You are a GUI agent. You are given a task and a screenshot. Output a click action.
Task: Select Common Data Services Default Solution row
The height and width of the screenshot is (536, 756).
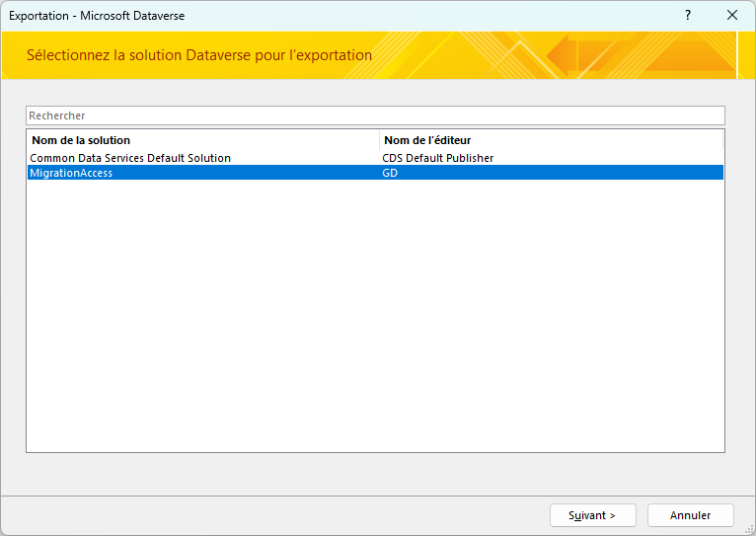375,158
